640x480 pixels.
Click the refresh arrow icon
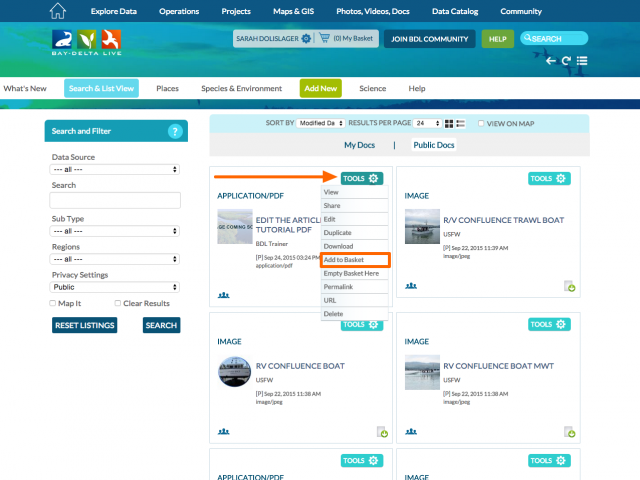(x=566, y=61)
